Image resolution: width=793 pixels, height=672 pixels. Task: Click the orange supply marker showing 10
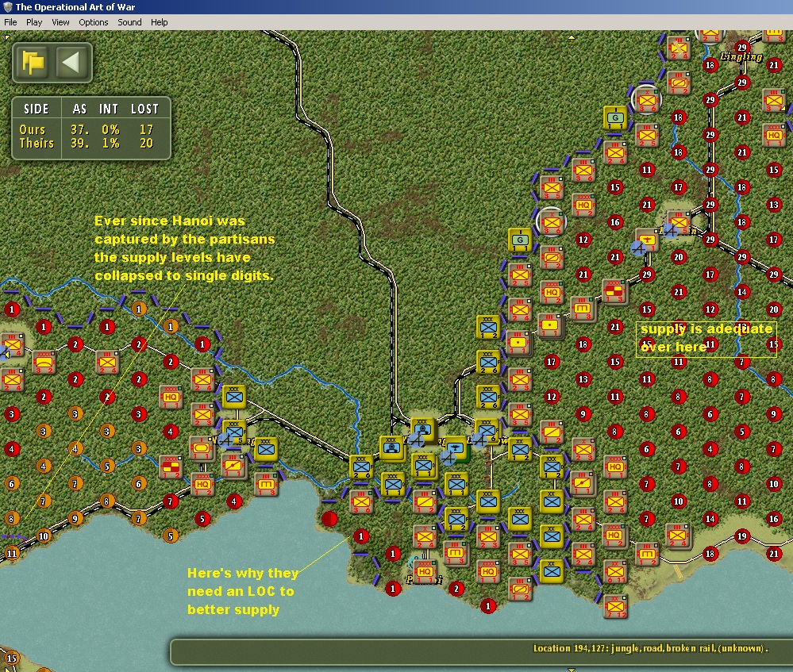click(44, 536)
